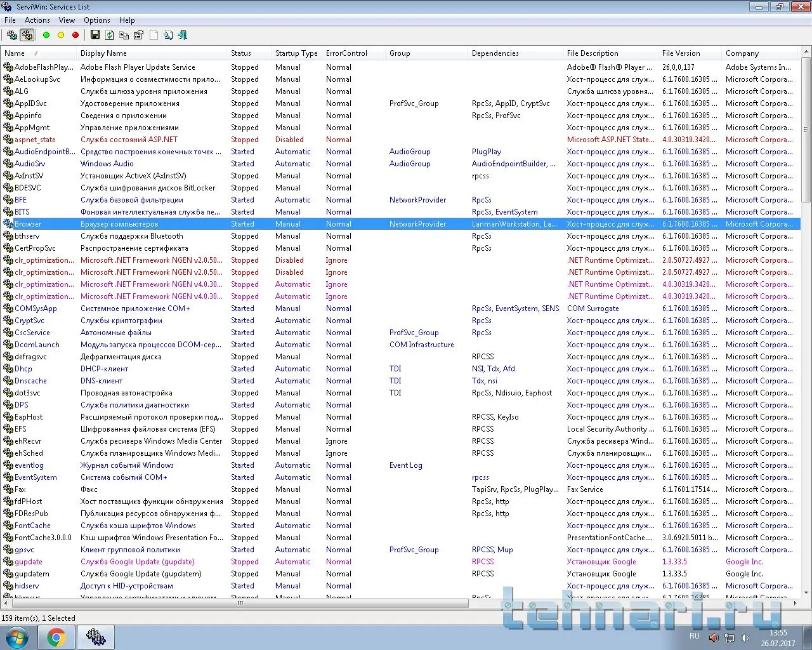Select the AudioSrv service row

tap(30, 164)
